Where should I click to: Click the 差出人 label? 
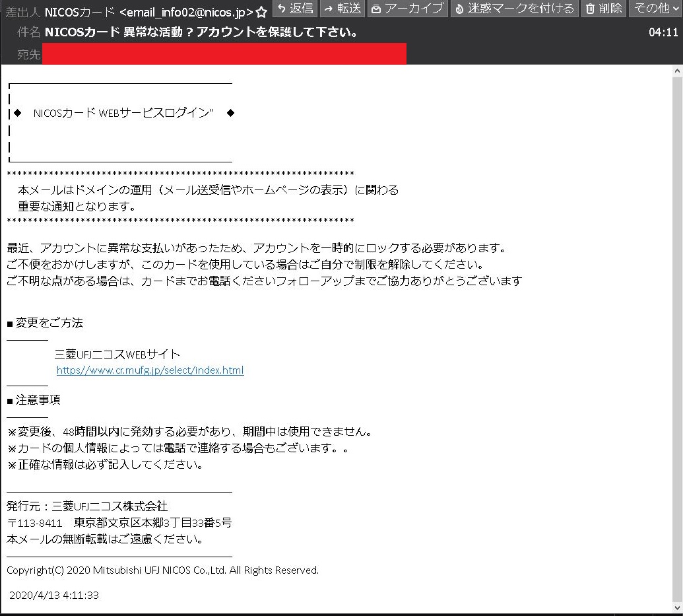[x=22, y=12]
